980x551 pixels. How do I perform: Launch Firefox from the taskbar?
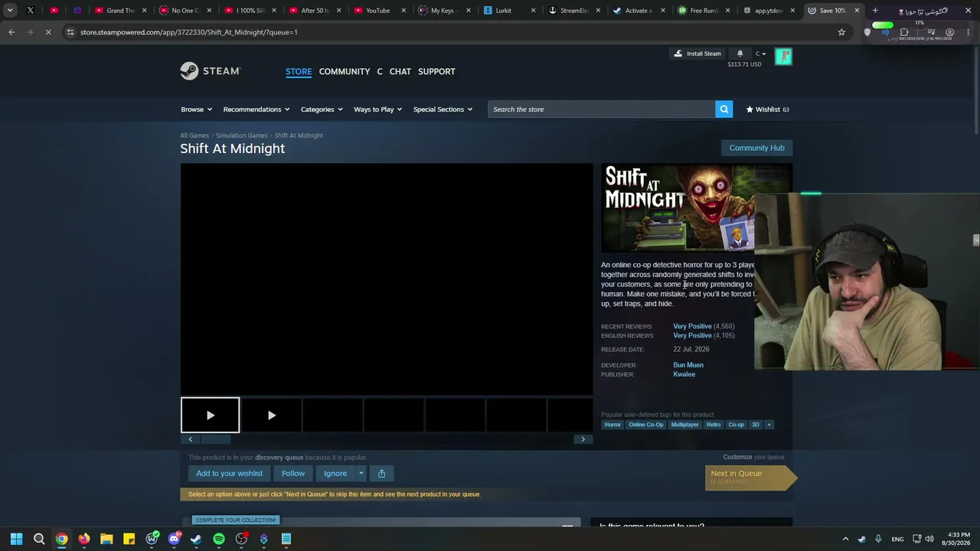tap(84, 539)
